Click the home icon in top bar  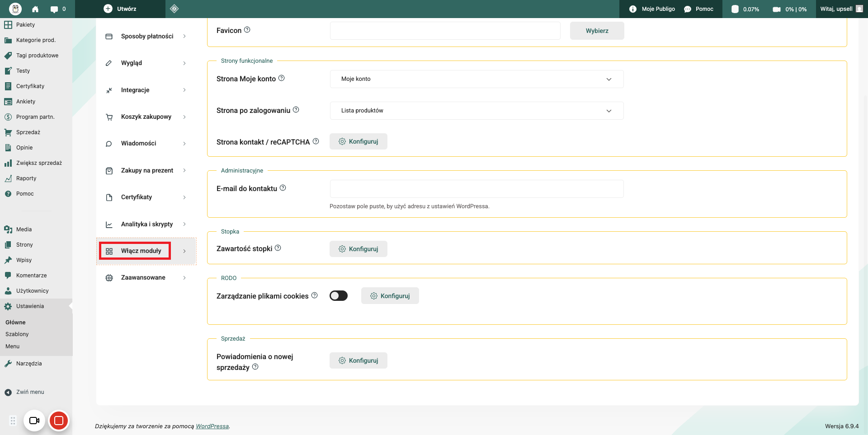point(35,9)
